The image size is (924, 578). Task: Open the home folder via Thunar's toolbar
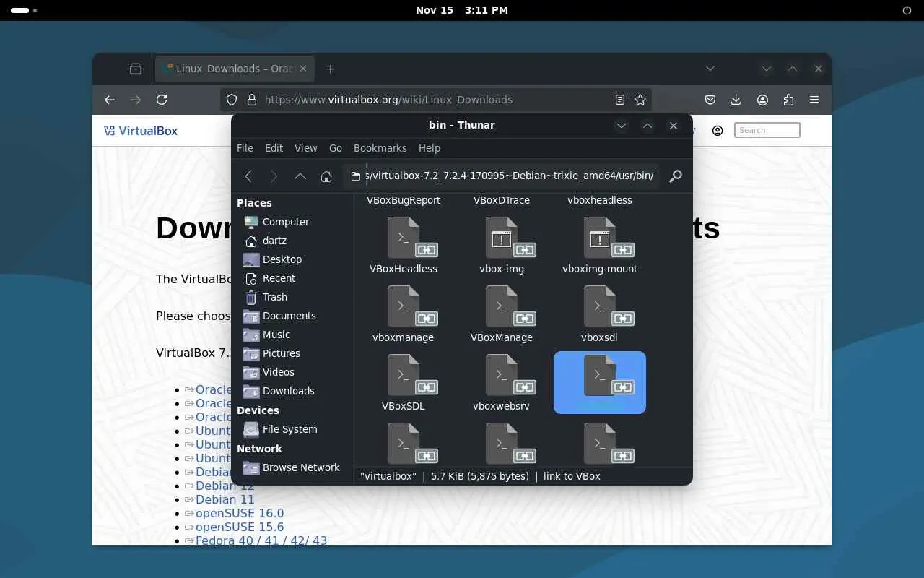coord(326,176)
